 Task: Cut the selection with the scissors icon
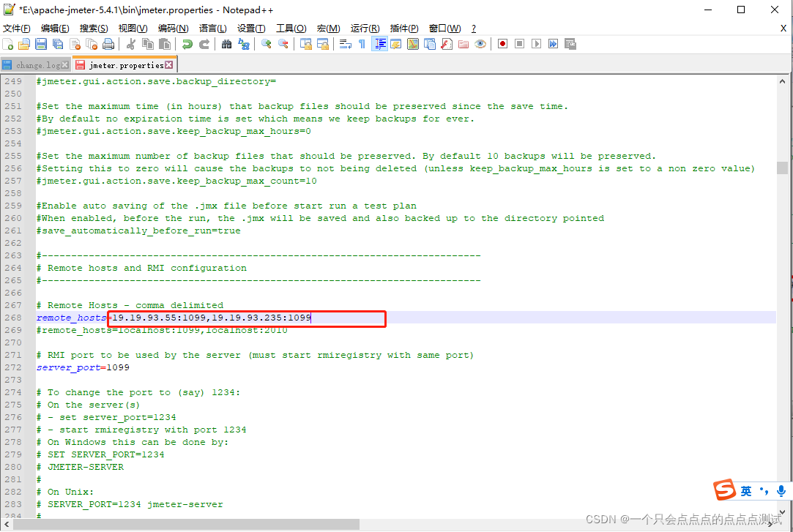[131, 44]
